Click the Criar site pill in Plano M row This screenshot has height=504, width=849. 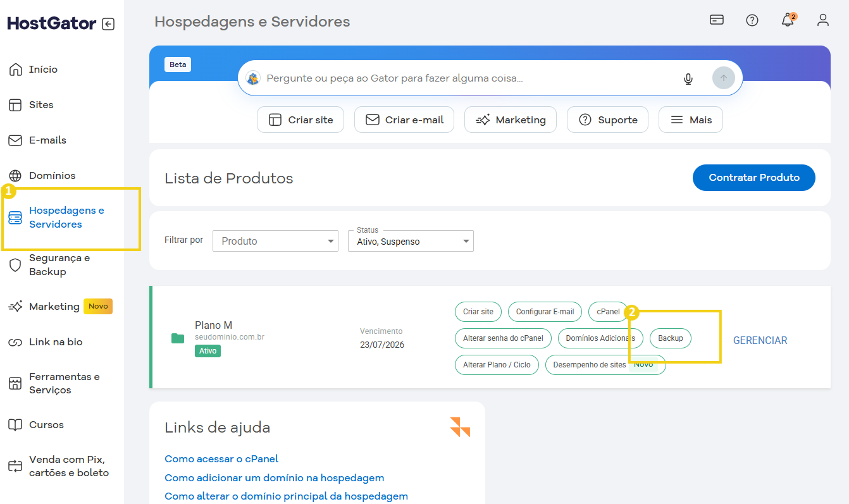[x=478, y=312]
